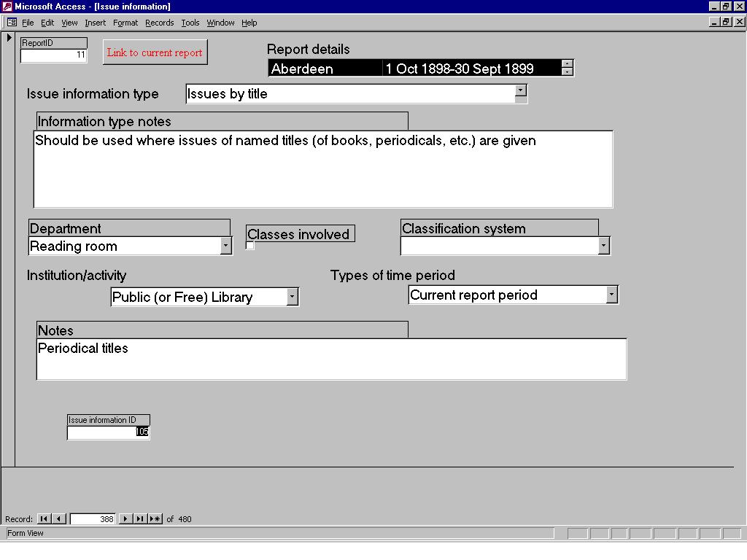Open the Format menu

[125, 23]
